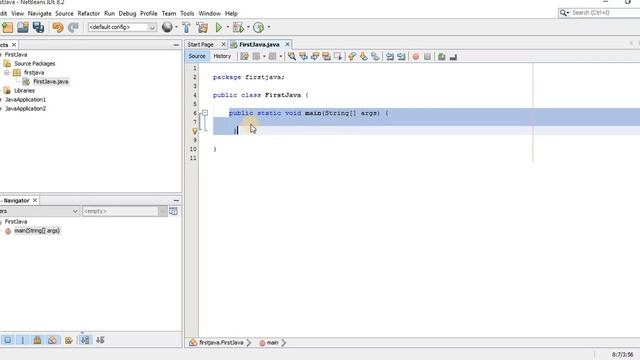Select main(String[] args) in Navigator

tap(37, 231)
